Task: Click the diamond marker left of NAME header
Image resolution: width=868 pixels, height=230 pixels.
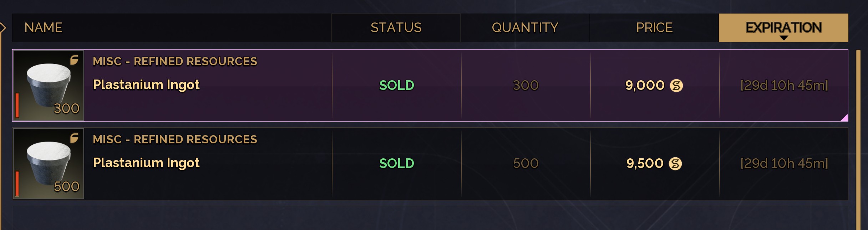Action: (x=2, y=27)
